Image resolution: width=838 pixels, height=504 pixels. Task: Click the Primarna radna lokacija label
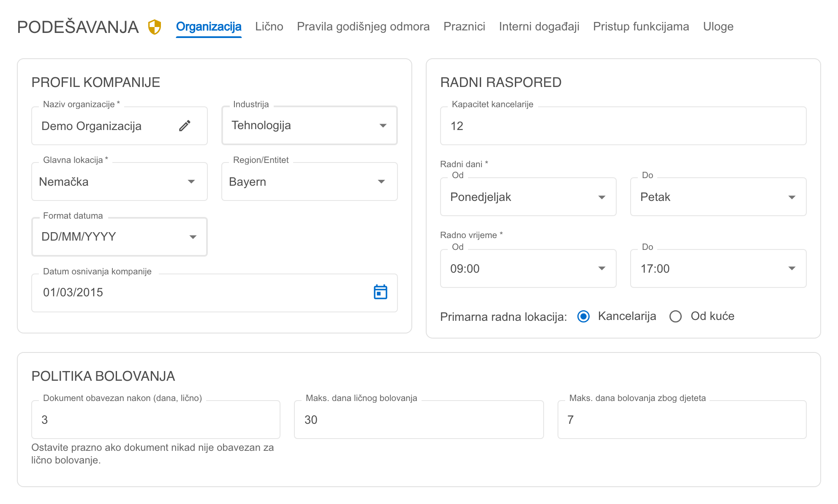pyautogui.click(x=503, y=317)
